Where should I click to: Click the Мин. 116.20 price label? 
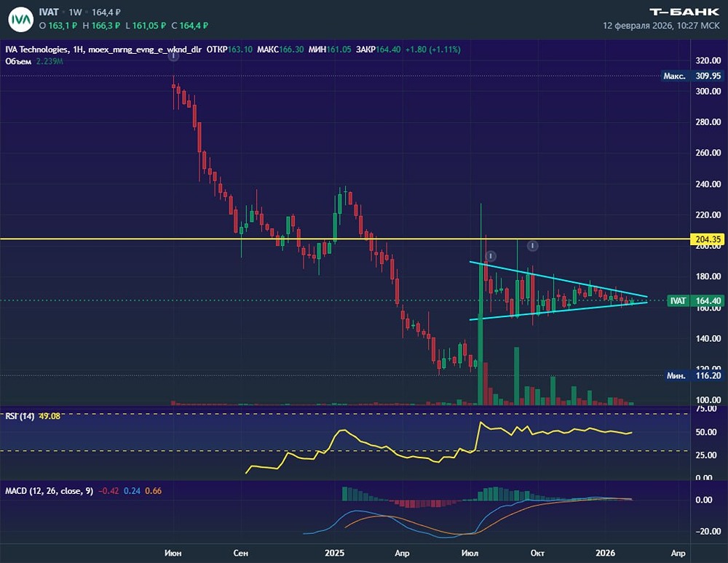tap(692, 375)
